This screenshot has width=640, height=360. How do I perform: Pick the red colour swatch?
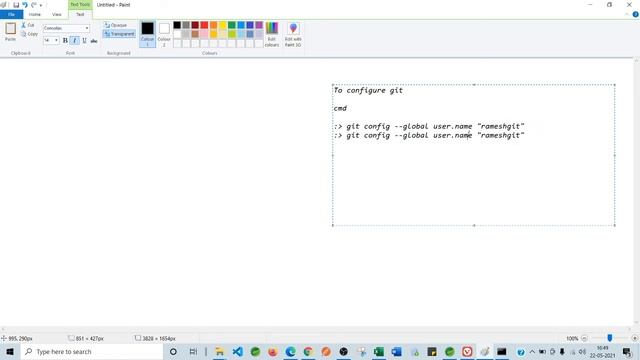(204, 25)
